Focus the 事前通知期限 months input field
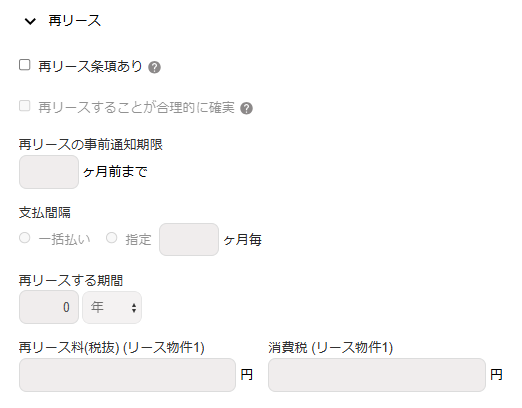522x408 pixels. tap(49, 172)
